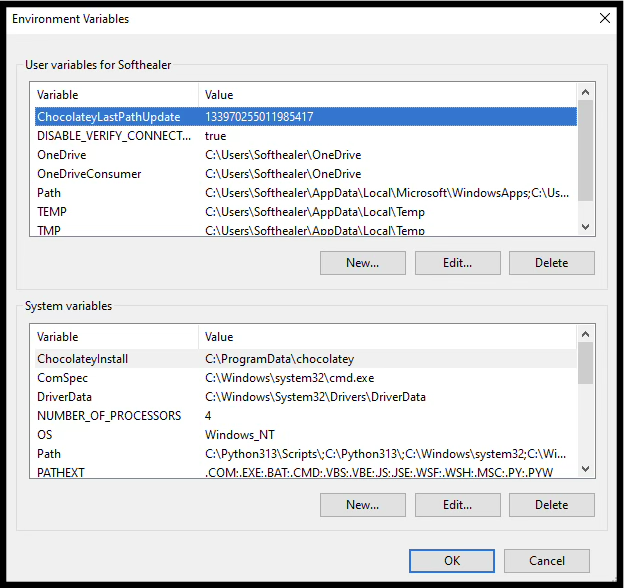
Task: Select user Path variable row
Action: [x=49, y=193]
